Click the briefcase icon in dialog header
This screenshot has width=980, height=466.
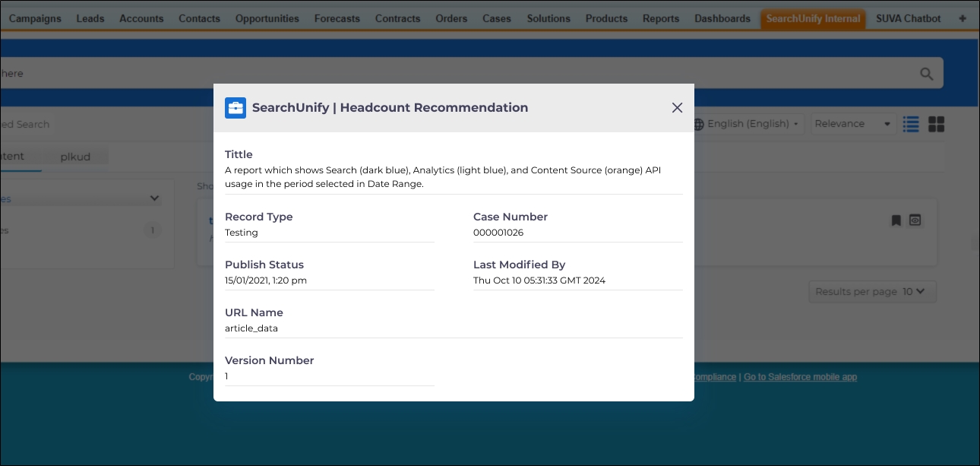click(x=236, y=108)
